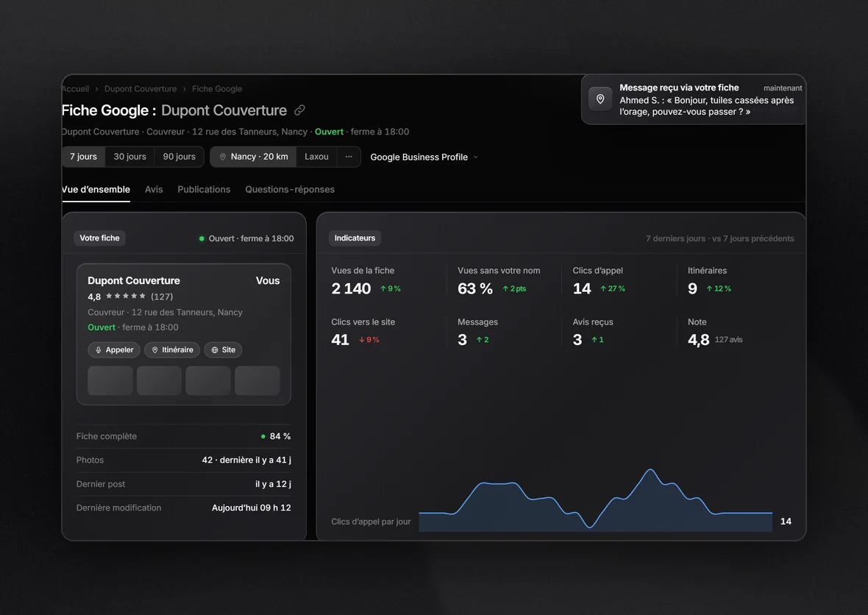This screenshot has height=615, width=868.
Task: Click the globe icon on Site button
Action: 215,350
